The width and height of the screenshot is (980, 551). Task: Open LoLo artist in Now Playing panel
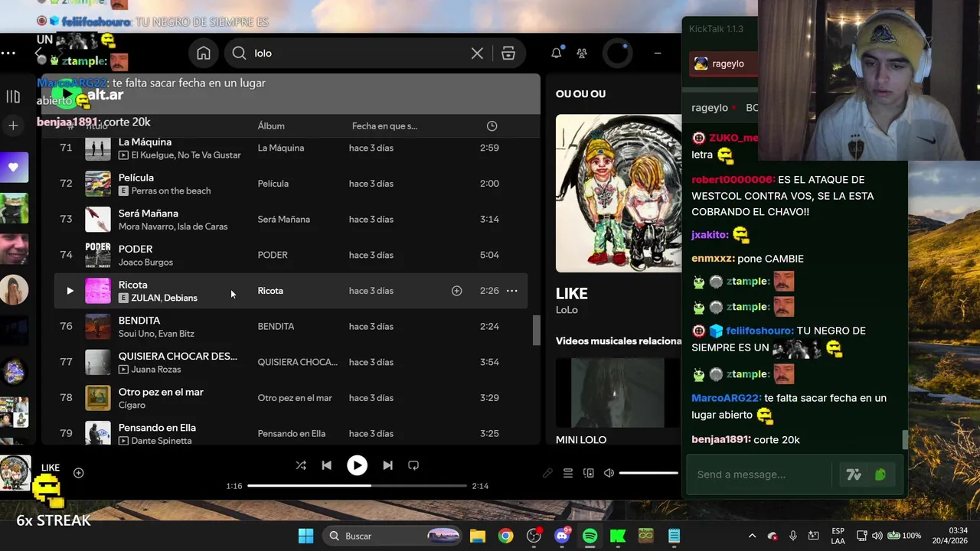click(x=567, y=310)
